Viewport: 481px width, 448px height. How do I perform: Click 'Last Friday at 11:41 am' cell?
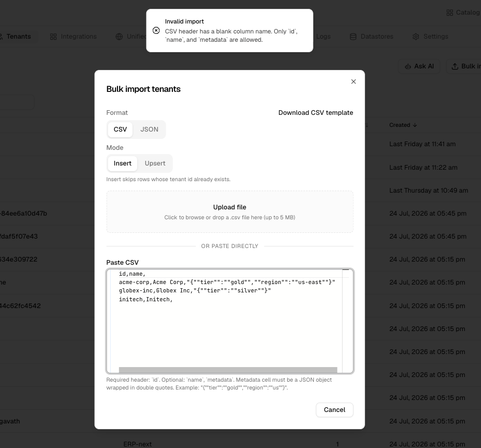(423, 144)
